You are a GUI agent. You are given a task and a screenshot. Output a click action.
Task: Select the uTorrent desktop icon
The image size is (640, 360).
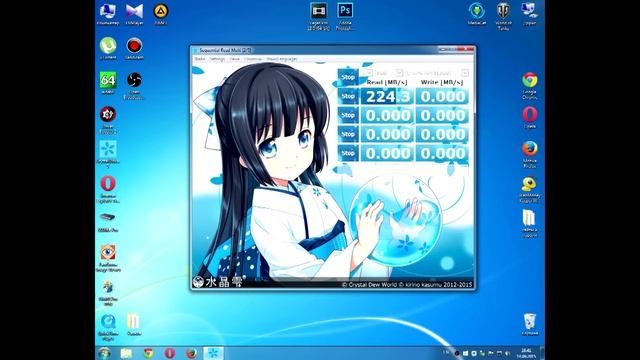click(x=108, y=49)
